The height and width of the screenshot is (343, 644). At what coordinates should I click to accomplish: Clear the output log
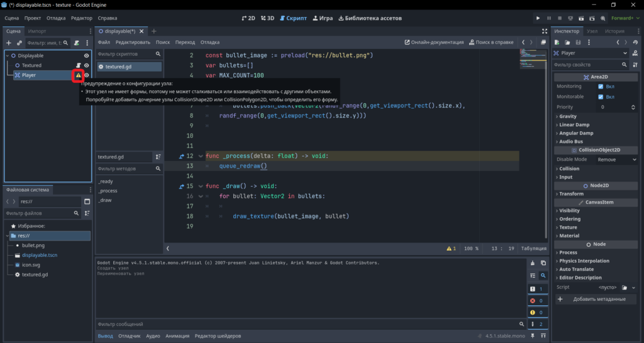point(533,263)
